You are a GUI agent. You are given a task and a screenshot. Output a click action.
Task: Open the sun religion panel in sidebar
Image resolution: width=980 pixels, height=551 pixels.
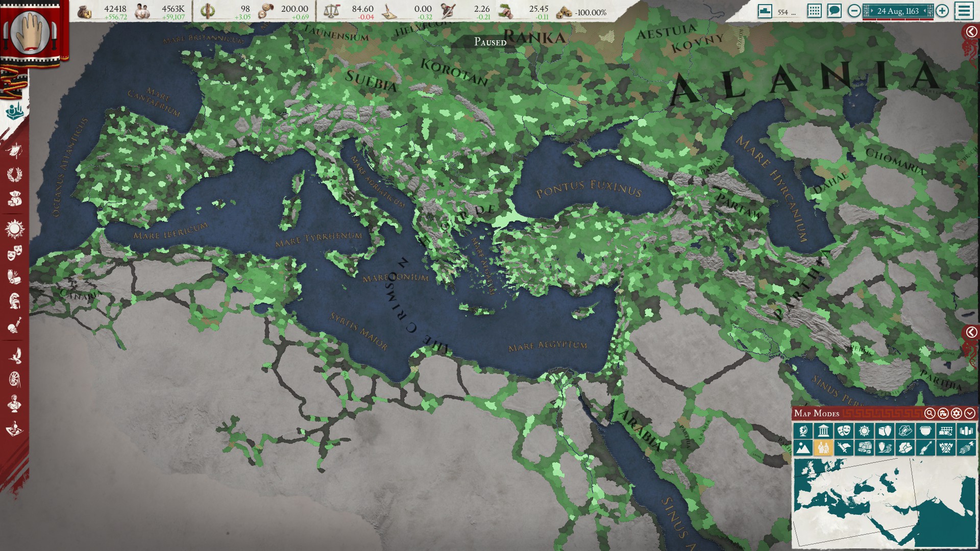point(15,229)
